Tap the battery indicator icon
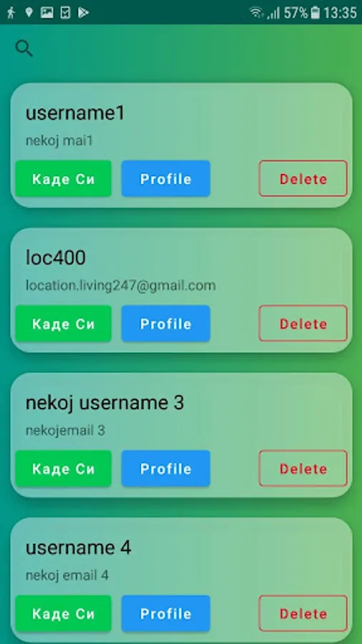Image resolution: width=362 pixels, height=644 pixels. tap(315, 13)
